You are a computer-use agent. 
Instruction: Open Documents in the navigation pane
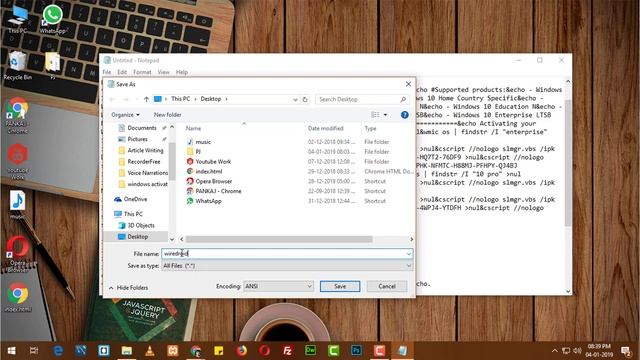[142, 128]
